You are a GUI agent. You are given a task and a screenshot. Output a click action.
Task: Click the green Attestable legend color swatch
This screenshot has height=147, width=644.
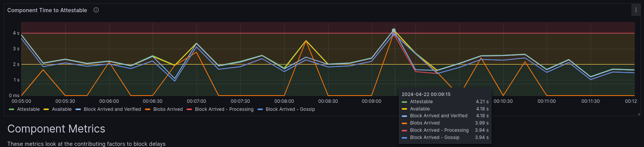tap(11, 109)
